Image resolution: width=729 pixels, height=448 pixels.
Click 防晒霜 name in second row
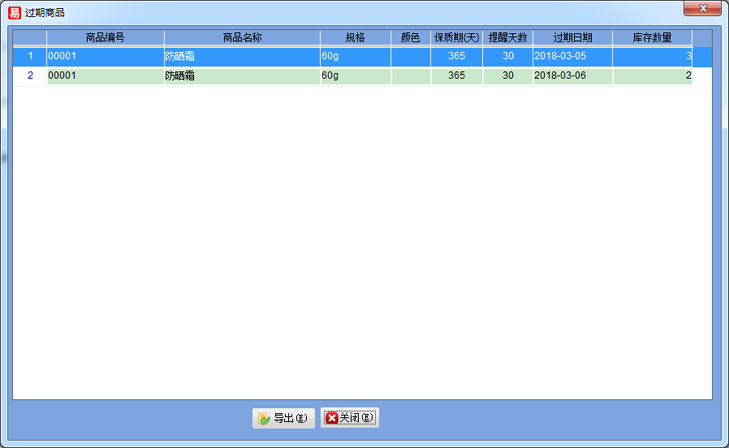[241, 75]
